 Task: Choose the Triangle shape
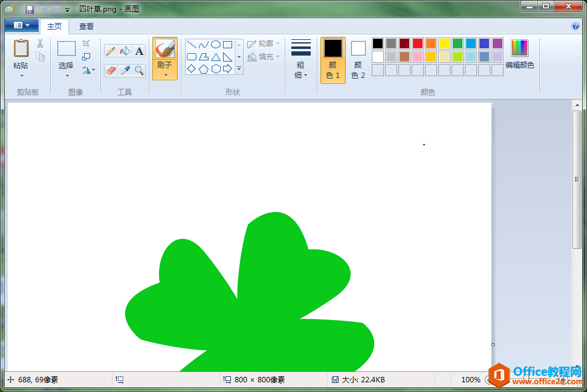click(216, 57)
